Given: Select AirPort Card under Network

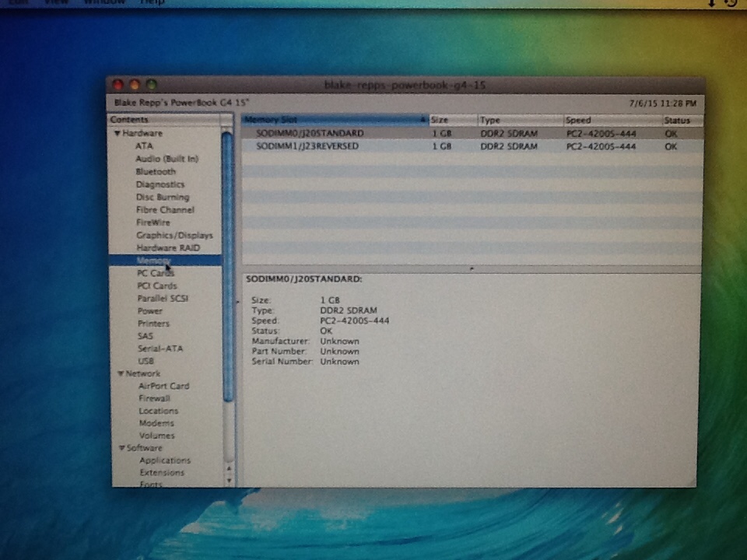Looking at the screenshot, I should pos(164,386).
